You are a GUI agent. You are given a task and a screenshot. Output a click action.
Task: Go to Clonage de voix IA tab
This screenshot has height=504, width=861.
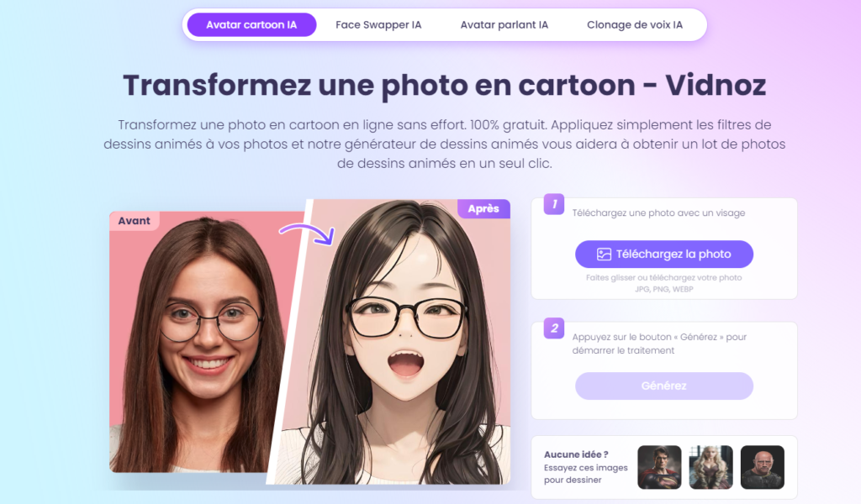[x=635, y=24]
